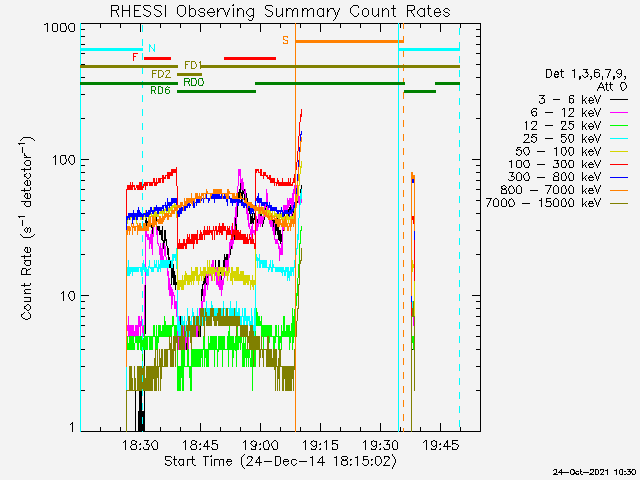This screenshot has width=640, height=480.
Task: Click the 18:30 time axis label
Action: [140, 445]
